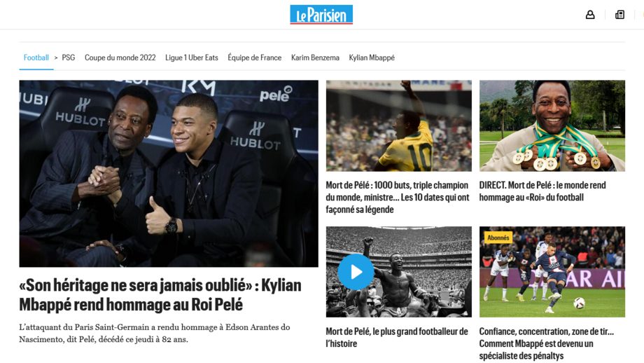Viewport: 644px width, 363px height.
Task: Click the '>' breadcrumb separator after Football
Action: coord(56,58)
